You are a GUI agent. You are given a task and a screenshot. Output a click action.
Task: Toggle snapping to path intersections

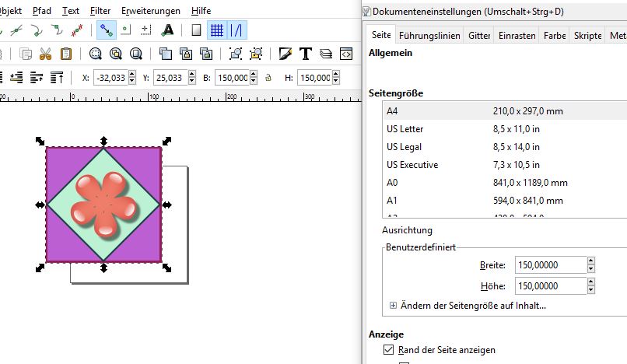[16, 30]
